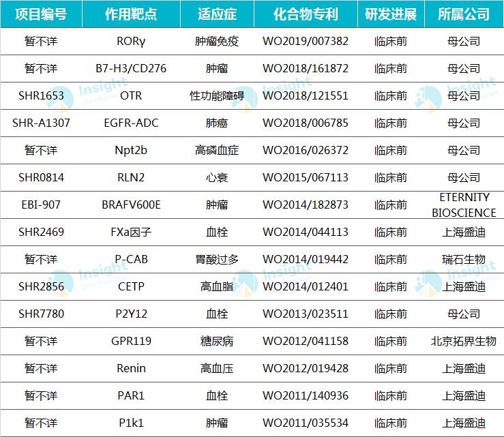The height and width of the screenshot is (437, 504).
Task: Select patent WO2018/006785
Action: point(306,123)
